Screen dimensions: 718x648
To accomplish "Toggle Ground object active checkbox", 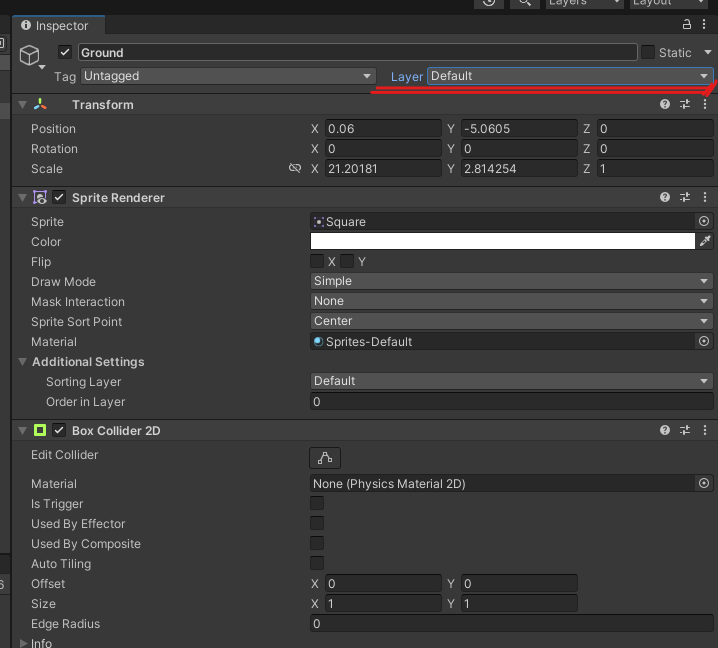I will click(65, 52).
